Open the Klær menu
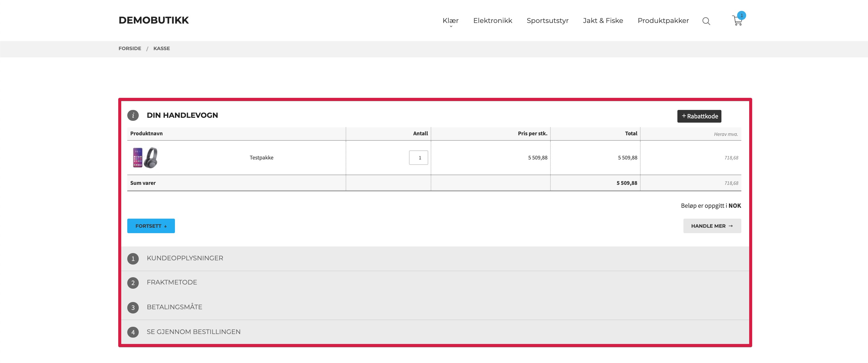 click(451, 21)
